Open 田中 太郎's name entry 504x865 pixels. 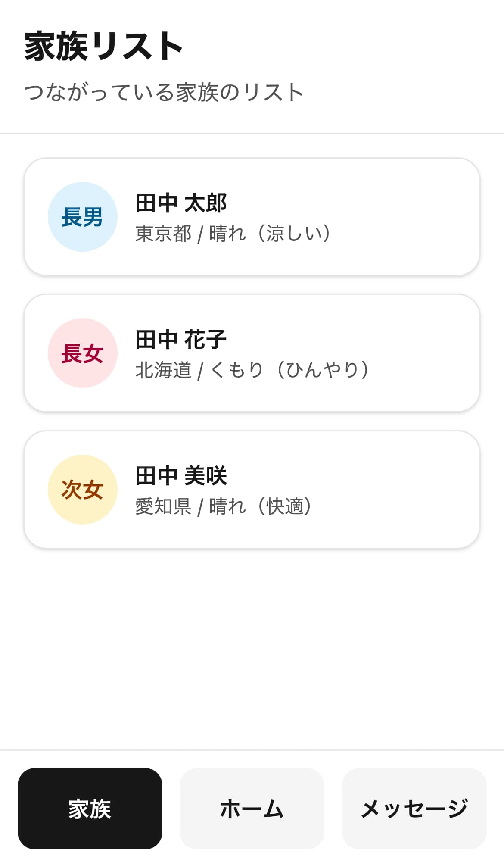coord(181,203)
